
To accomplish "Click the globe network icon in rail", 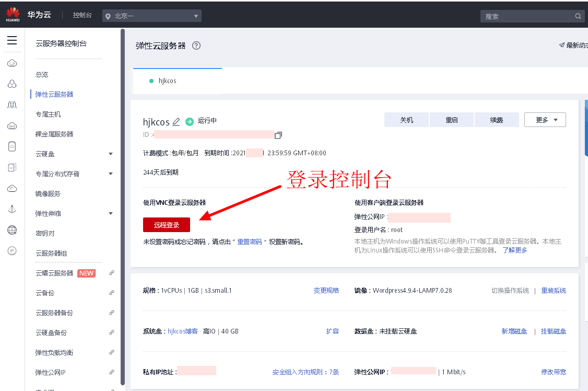I will (x=12, y=230).
